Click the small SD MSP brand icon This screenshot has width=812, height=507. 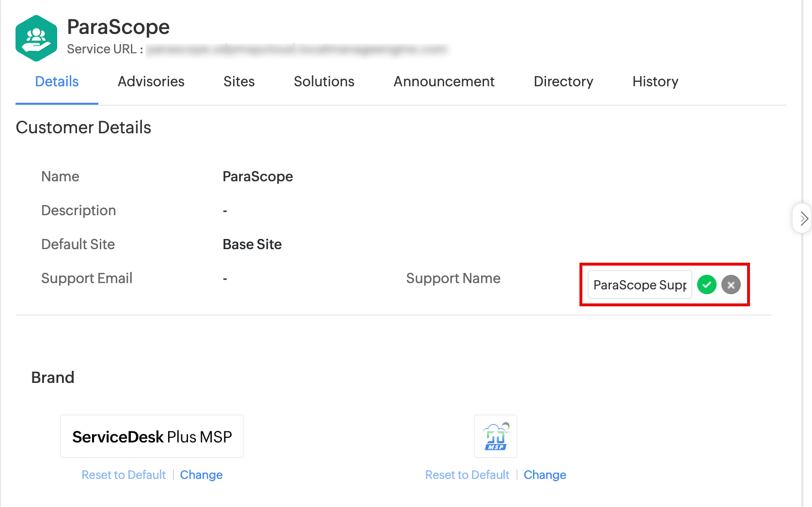click(x=496, y=436)
